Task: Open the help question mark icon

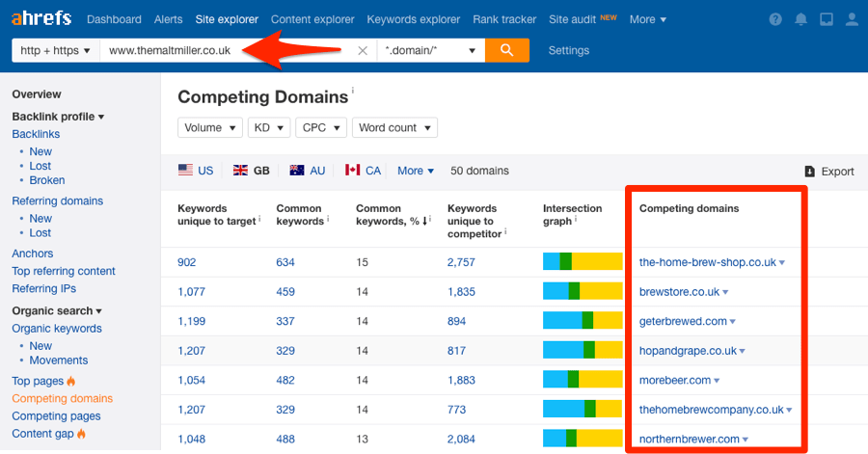Action: pyautogui.click(x=775, y=19)
